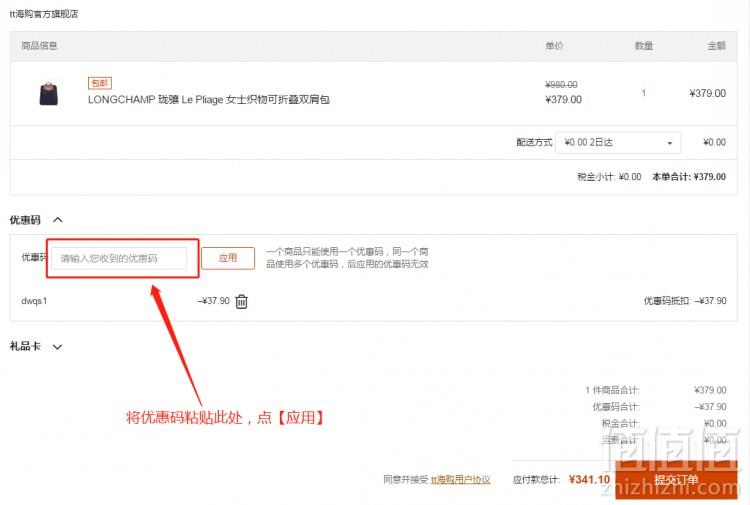The image size is (750, 505).
Task: Click the 应用 apply button
Action: click(x=228, y=258)
